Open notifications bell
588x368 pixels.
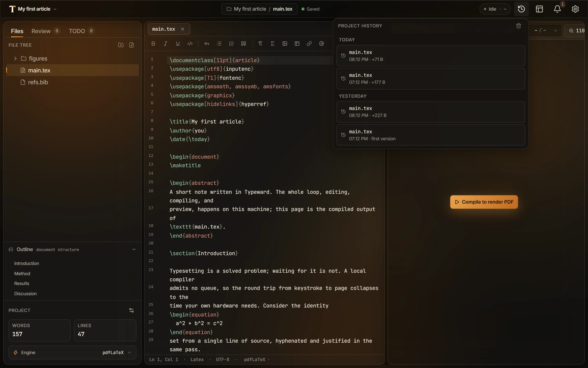(x=557, y=9)
